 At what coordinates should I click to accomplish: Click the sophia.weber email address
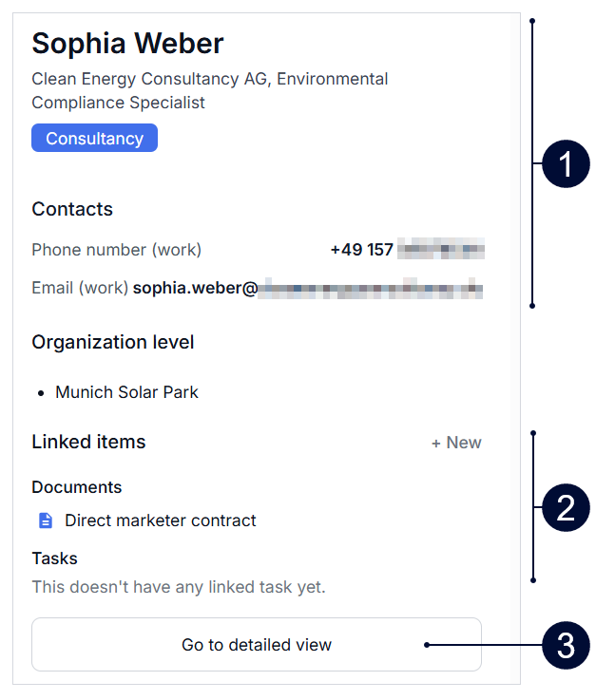coord(308,288)
